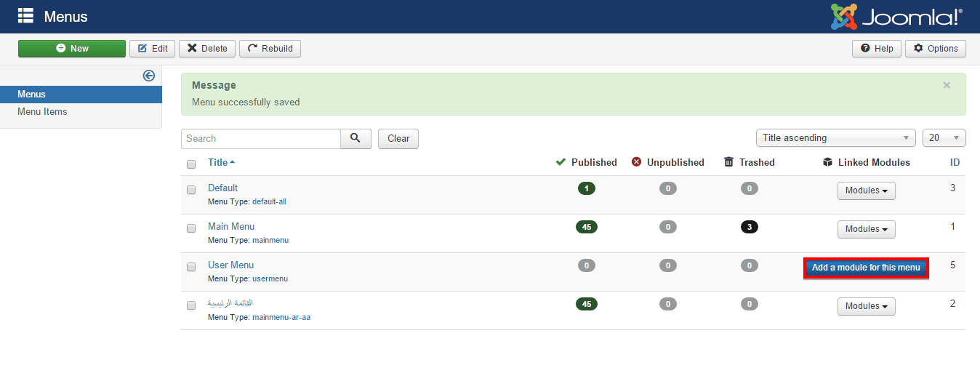Click into the Search input field
Image resolution: width=980 pixels, height=381 pixels.
click(260, 138)
